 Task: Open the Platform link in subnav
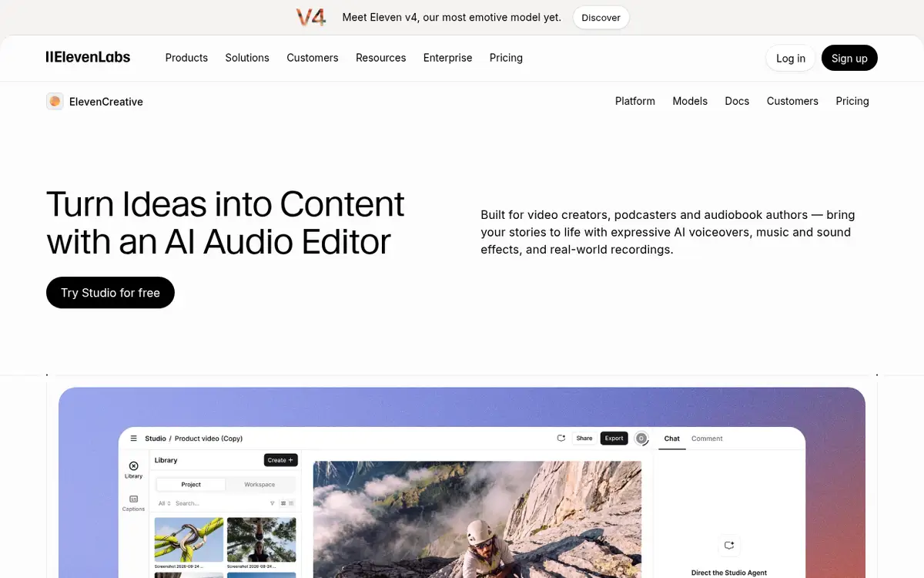(x=635, y=101)
